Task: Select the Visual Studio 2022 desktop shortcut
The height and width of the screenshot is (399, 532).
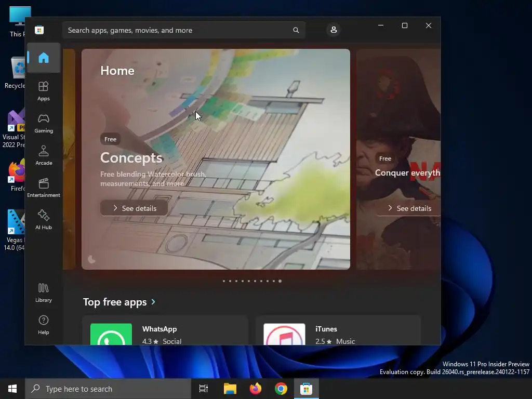Action: 14,129
